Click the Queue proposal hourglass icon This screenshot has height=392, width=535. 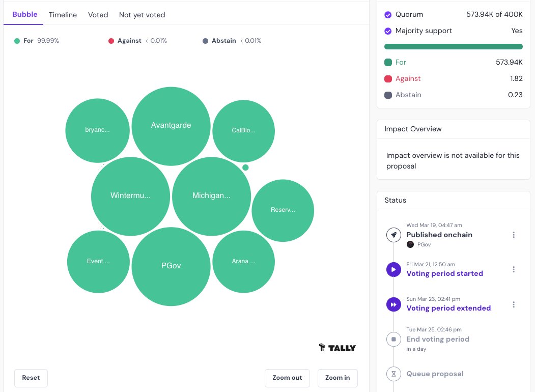(x=393, y=374)
